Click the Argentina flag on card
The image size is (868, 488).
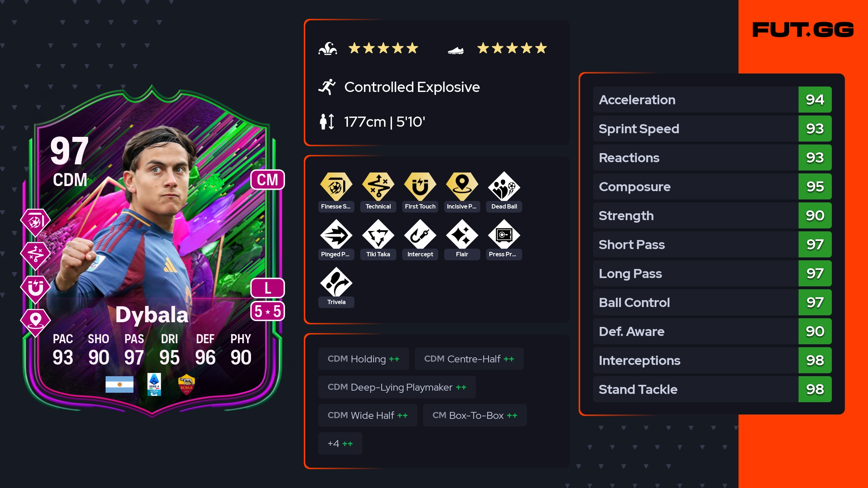pos(119,384)
